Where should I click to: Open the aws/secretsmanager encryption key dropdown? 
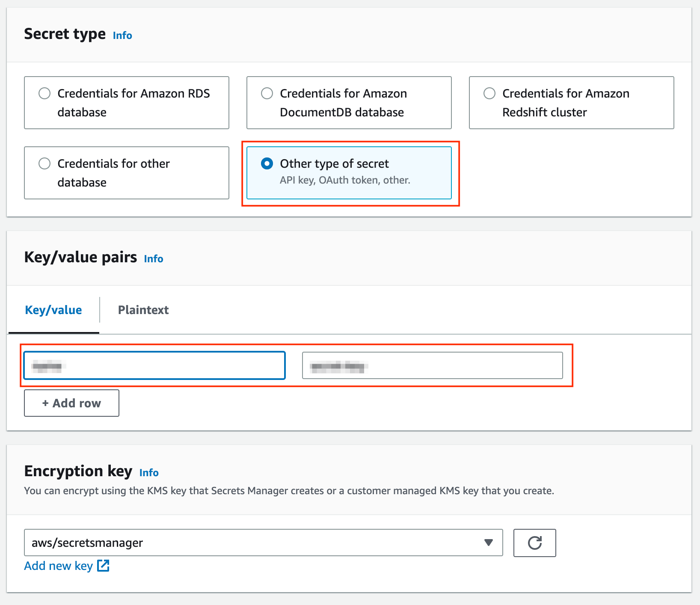(263, 543)
